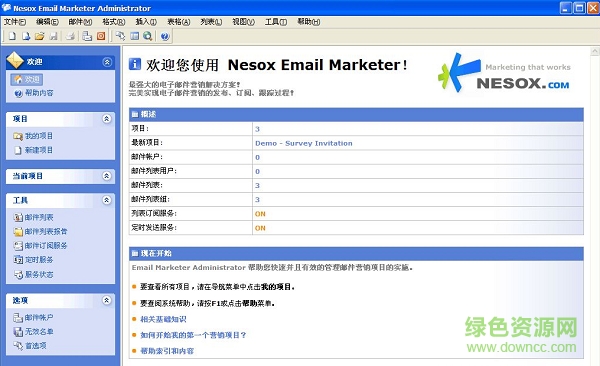Open the 视图(V) menu

point(243,22)
